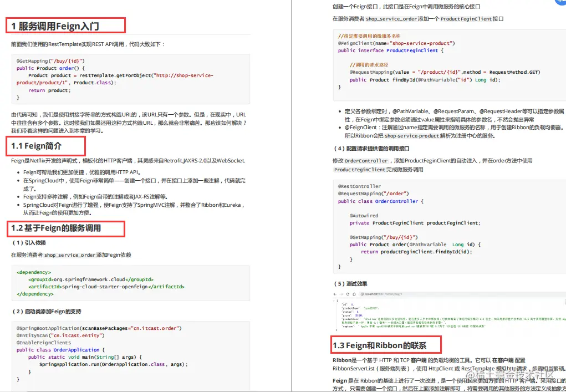Click "public class OrderApplication {" line
The height and width of the screenshot is (392, 566).
pyautogui.click(x=60, y=350)
